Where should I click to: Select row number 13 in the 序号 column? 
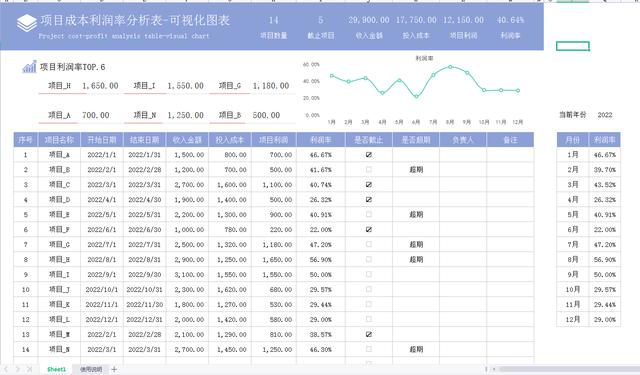point(26,335)
